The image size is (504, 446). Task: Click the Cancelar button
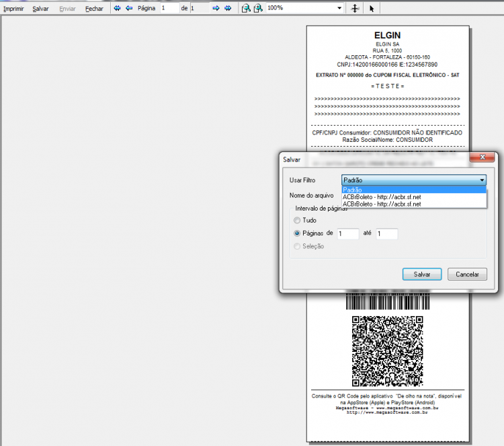[467, 274]
